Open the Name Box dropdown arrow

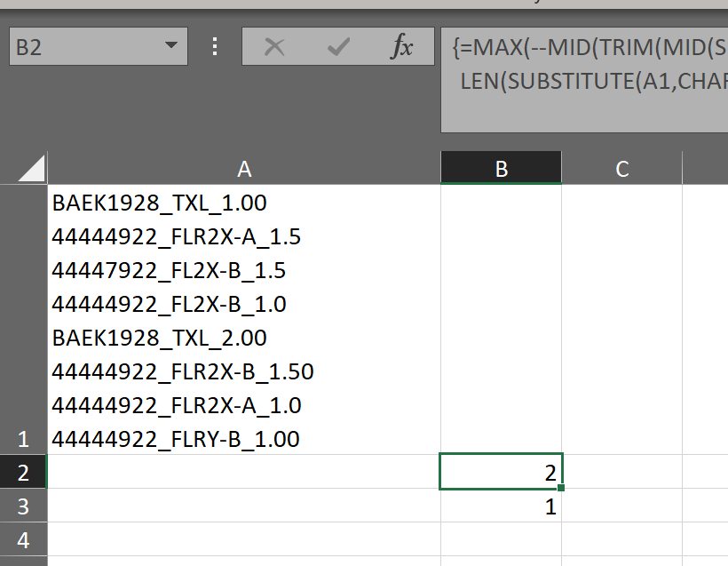click(171, 45)
